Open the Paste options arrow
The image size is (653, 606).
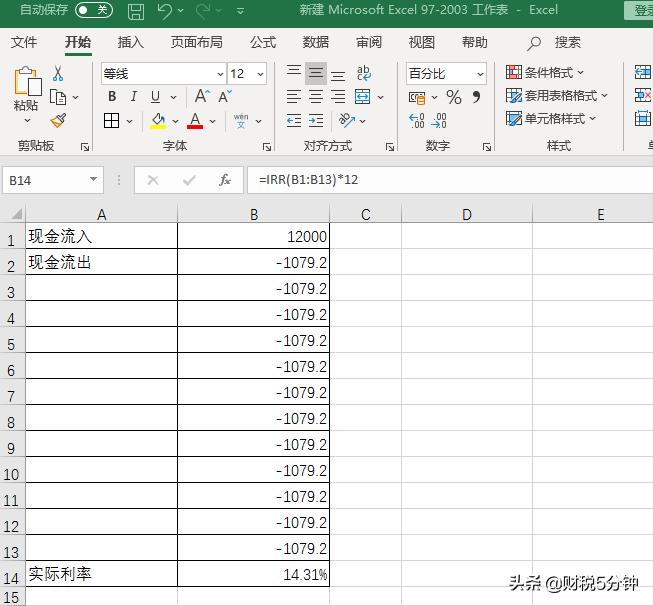27,121
